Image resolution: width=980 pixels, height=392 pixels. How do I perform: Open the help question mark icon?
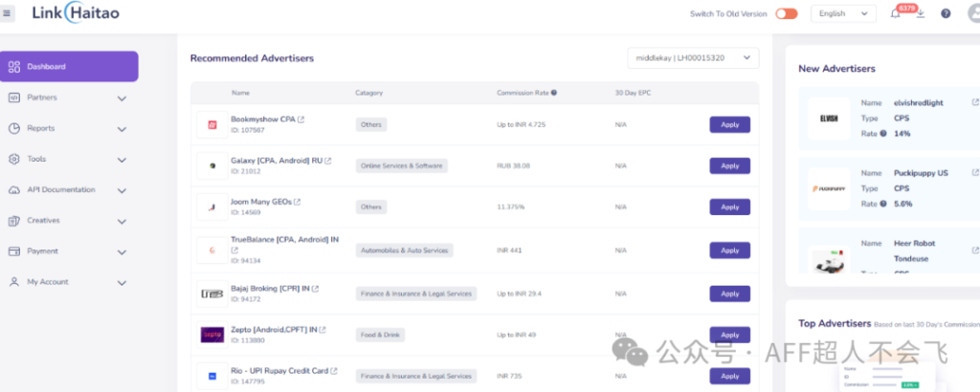click(x=946, y=13)
